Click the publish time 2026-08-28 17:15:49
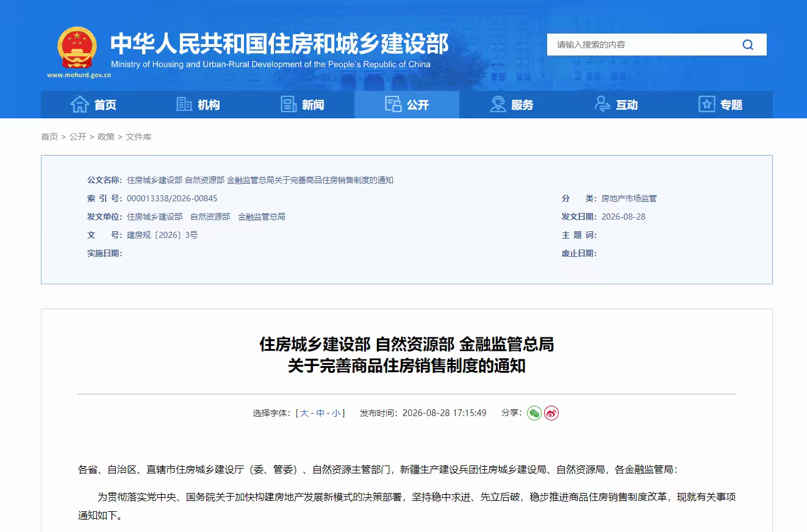This screenshot has width=807, height=532. point(445,413)
